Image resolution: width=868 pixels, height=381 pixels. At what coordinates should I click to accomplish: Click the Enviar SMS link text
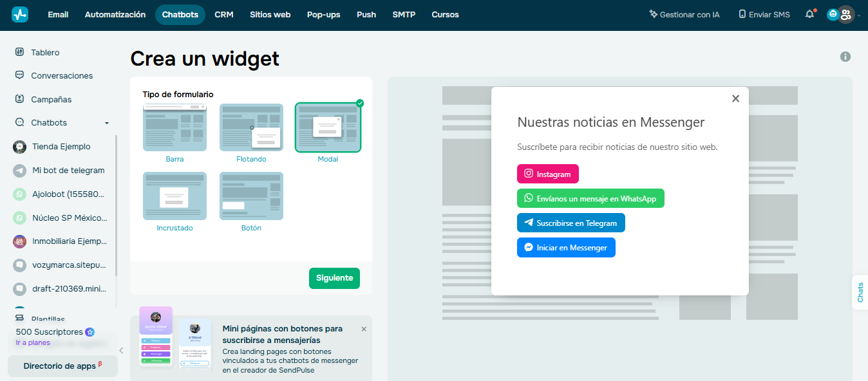(769, 14)
